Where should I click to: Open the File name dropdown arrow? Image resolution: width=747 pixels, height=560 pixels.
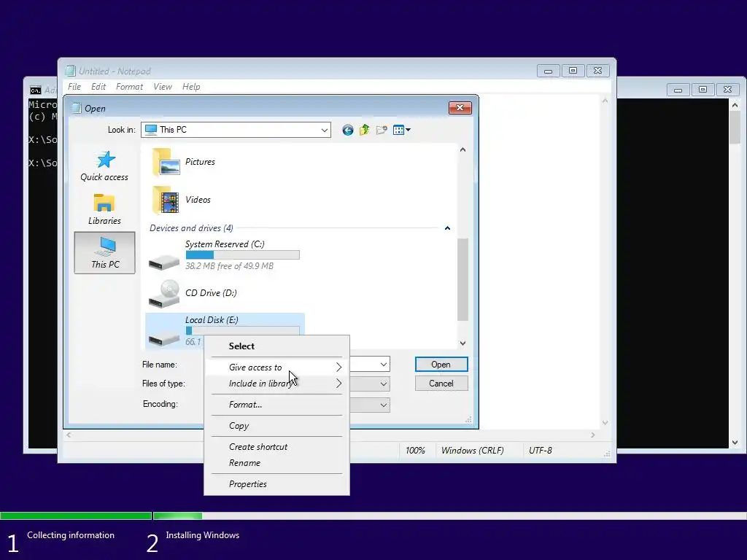(x=384, y=365)
